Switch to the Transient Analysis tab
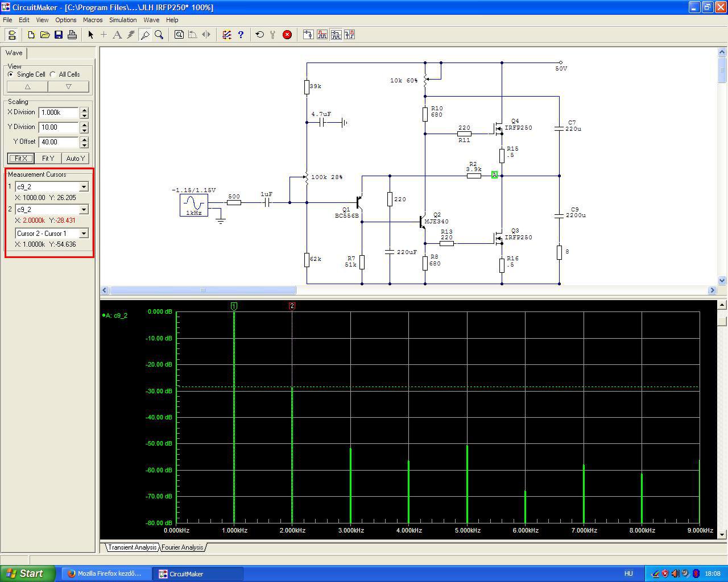Viewport: 728px width, 582px height. point(132,547)
